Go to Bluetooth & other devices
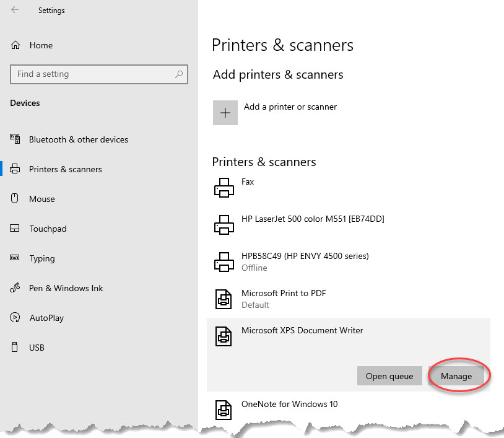The width and height of the screenshot is (504, 438). tap(79, 139)
